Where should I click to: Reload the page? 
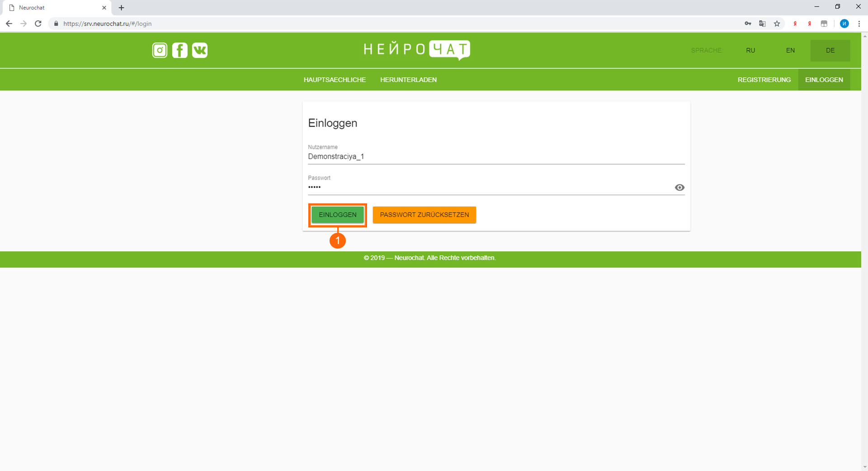[x=38, y=24]
